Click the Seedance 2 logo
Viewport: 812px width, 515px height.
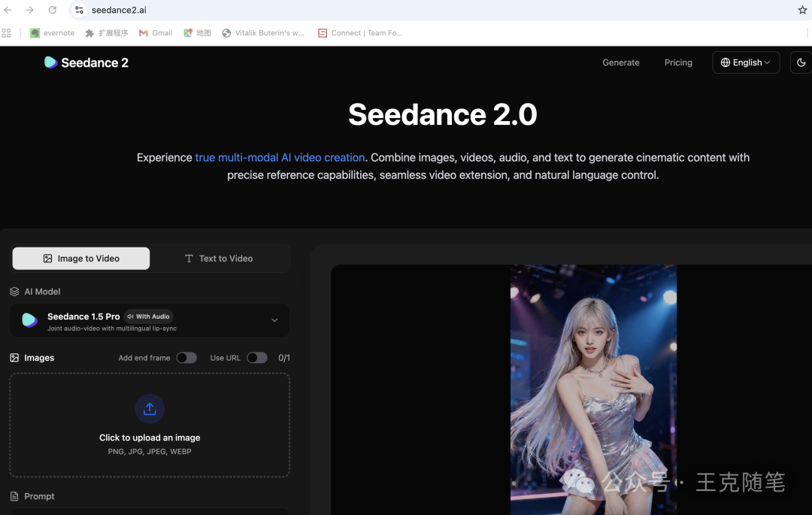86,62
